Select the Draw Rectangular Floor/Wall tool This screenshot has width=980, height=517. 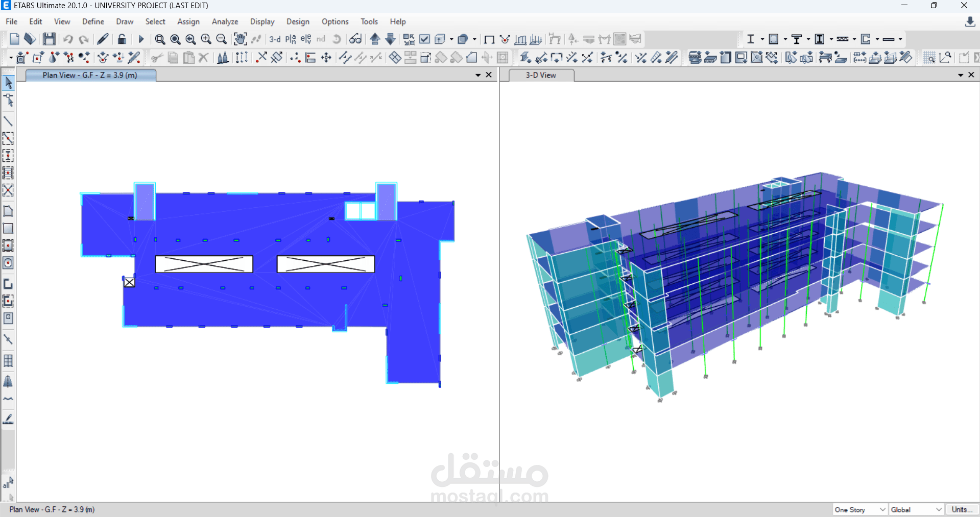click(x=8, y=229)
